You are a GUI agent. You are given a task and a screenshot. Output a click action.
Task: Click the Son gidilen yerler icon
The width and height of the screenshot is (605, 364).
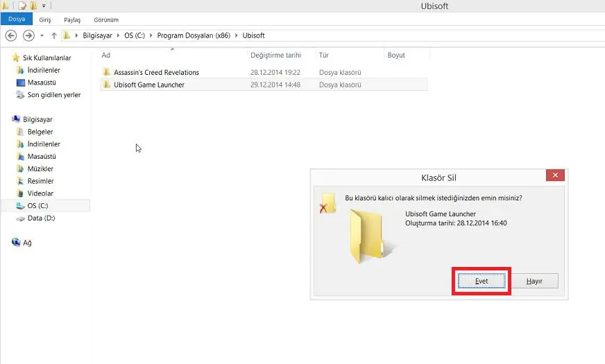(x=20, y=95)
